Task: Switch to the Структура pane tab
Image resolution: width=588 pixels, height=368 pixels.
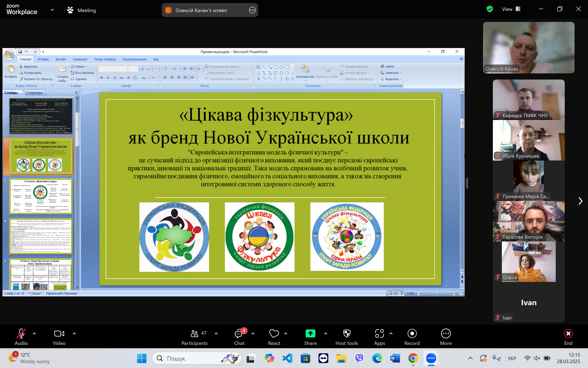Action: point(34,93)
